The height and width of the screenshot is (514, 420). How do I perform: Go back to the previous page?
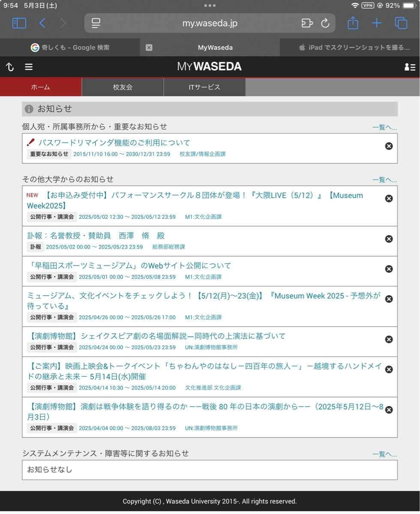point(42,23)
